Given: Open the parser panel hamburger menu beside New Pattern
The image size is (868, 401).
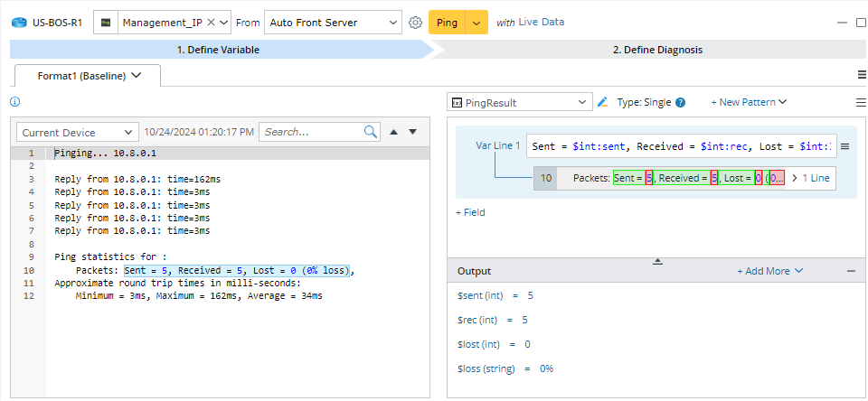Looking at the screenshot, I should click(x=861, y=103).
